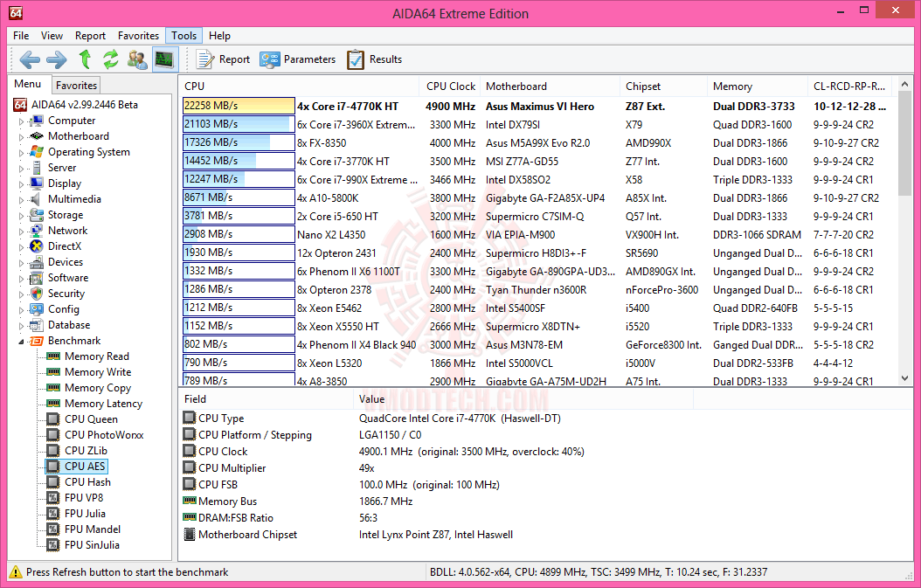This screenshot has width=921, height=588.
Task: Switch to the Favorites tab
Action: click(x=76, y=85)
